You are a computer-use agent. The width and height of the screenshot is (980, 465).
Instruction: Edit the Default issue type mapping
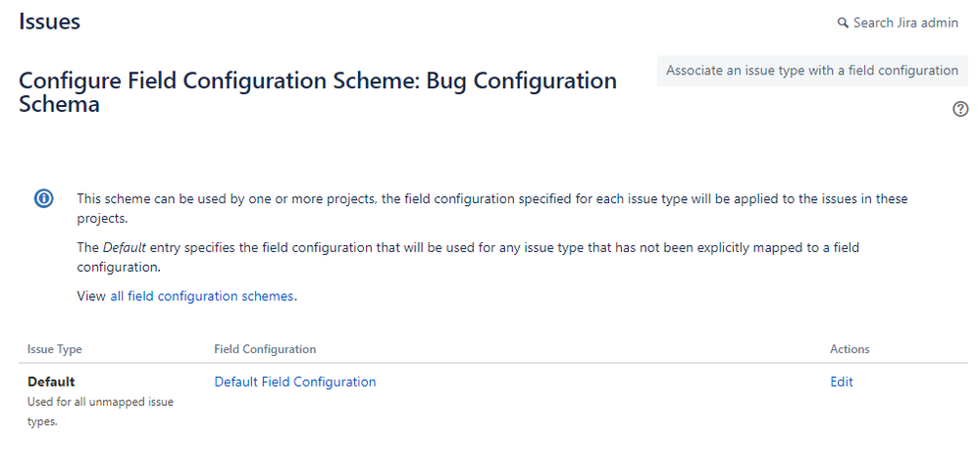pos(842,382)
